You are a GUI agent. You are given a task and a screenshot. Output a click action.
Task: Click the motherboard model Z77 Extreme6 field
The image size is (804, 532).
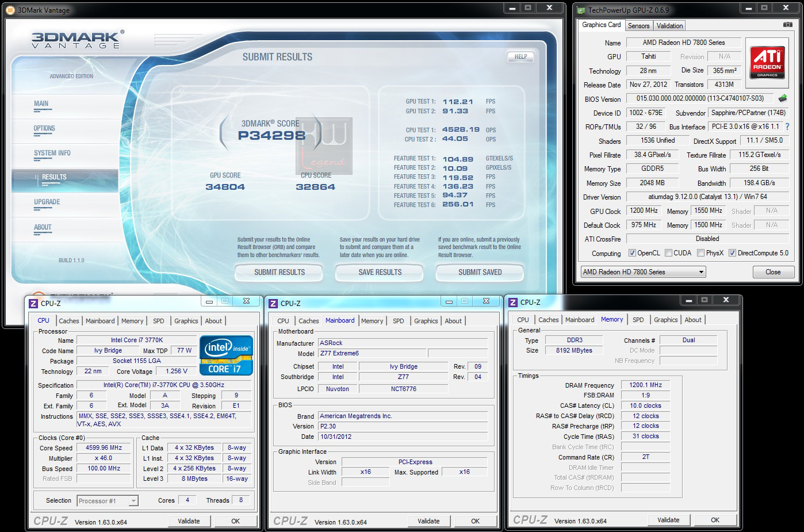(x=372, y=353)
